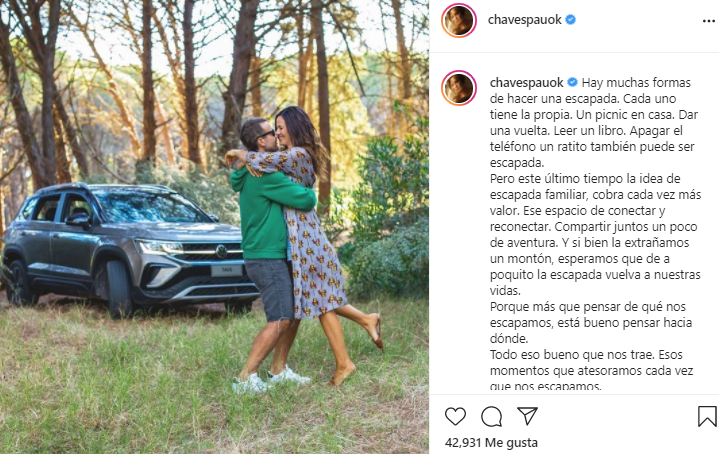Open chavespauok profile picture in header

tap(459, 20)
